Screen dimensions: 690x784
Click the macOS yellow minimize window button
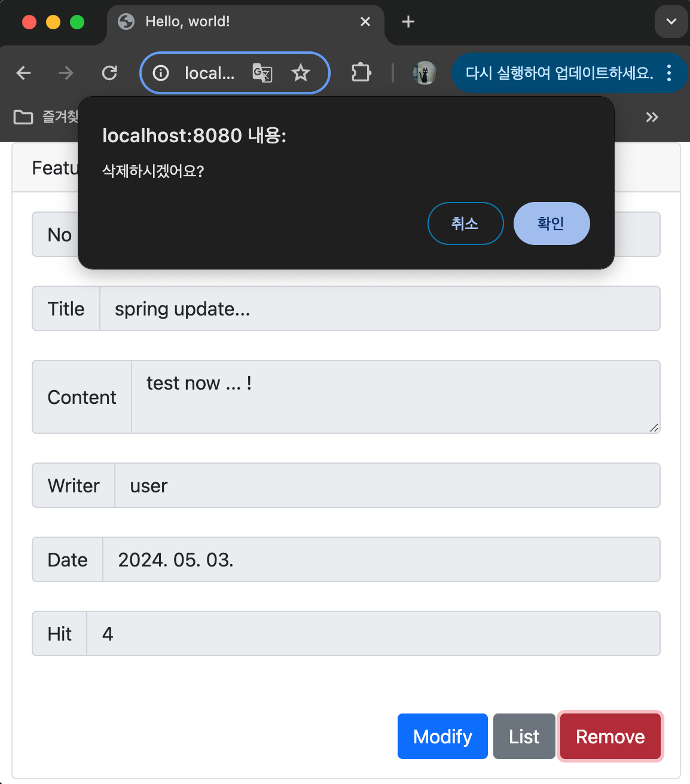(x=53, y=22)
